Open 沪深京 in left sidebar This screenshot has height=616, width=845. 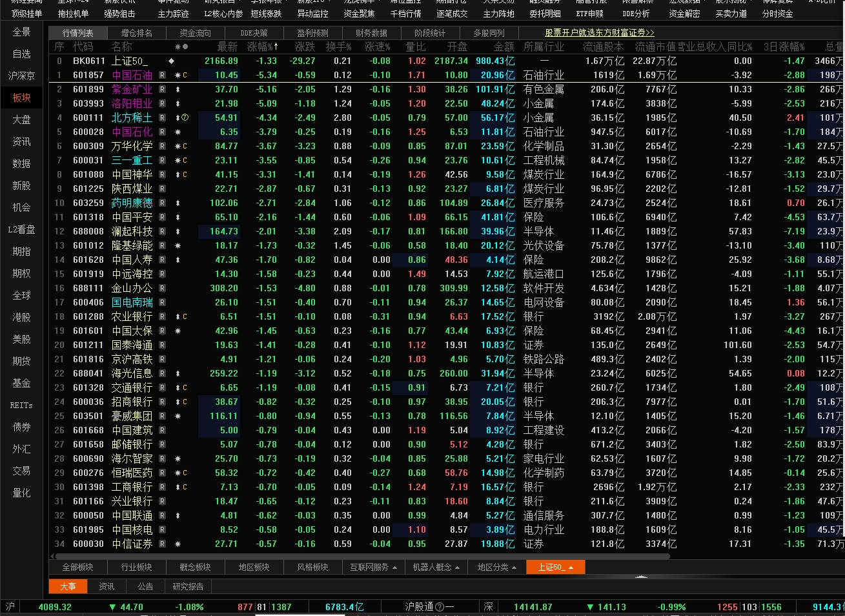(x=21, y=76)
